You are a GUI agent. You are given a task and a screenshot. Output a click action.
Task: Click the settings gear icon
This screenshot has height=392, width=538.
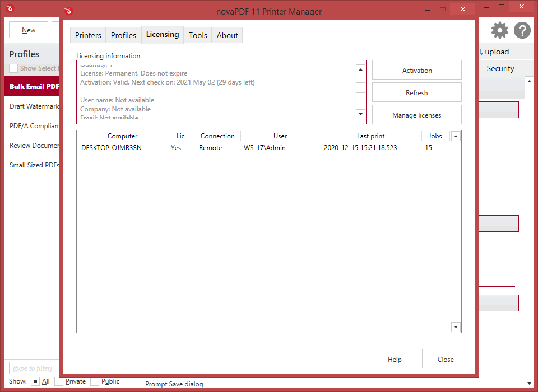tap(499, 31)
